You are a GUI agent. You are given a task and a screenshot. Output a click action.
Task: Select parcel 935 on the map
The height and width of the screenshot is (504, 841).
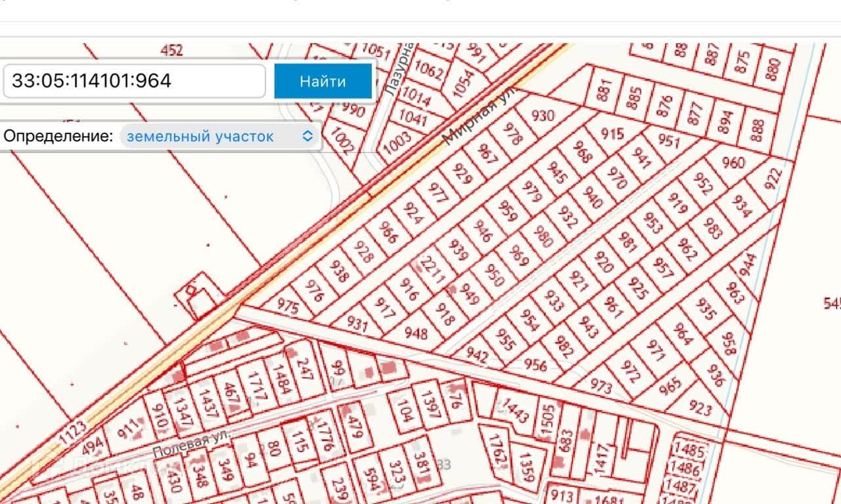coord(705,309)
